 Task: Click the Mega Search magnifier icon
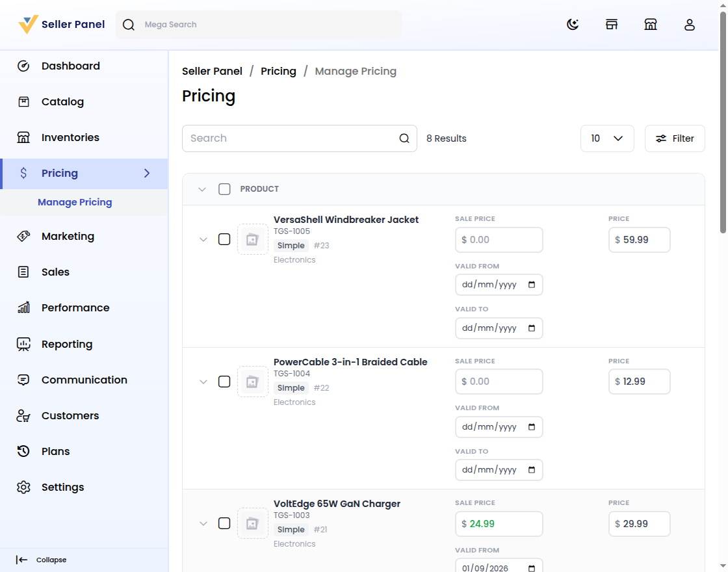tap(129, 25)
